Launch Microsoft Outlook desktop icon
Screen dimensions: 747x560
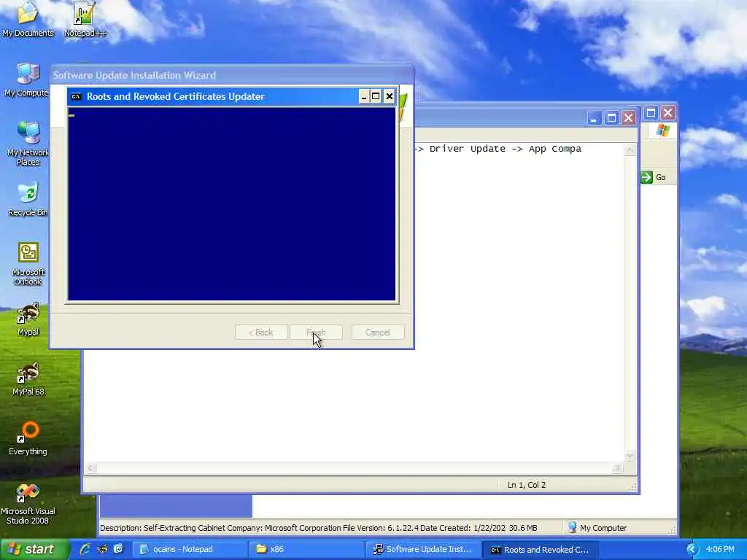[28, 264]
